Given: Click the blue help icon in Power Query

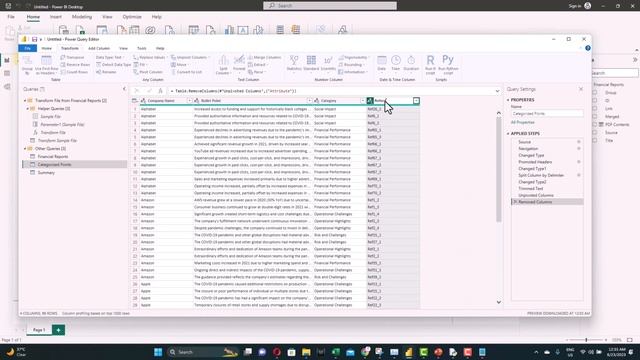Looking at the screenshot, I should (x=588, y=48).
